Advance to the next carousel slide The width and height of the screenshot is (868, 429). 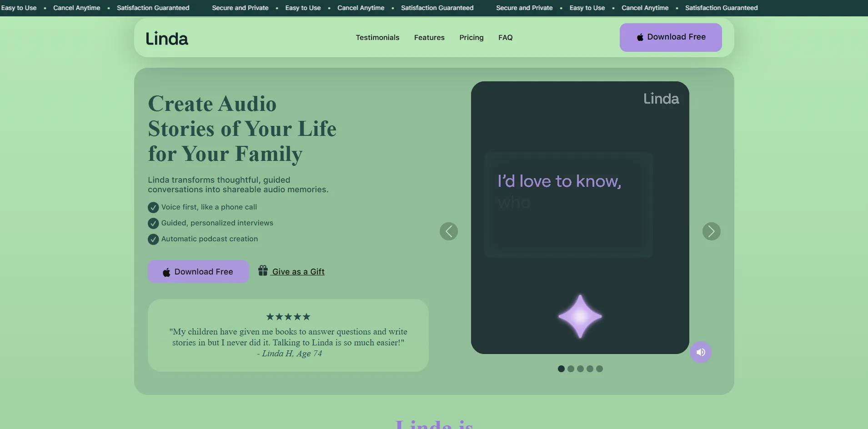711,231
